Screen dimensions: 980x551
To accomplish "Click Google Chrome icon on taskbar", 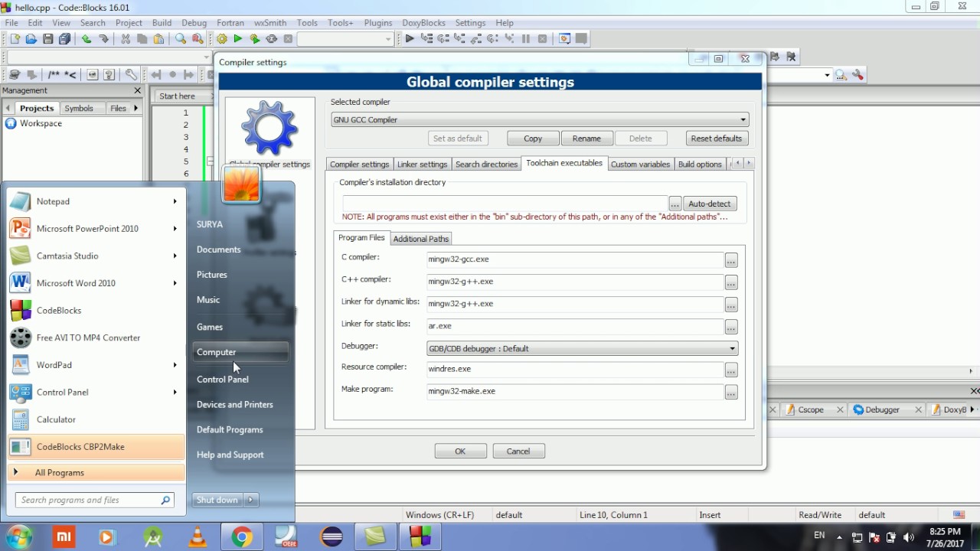I will pyautogui.click(x=242, y=537).
